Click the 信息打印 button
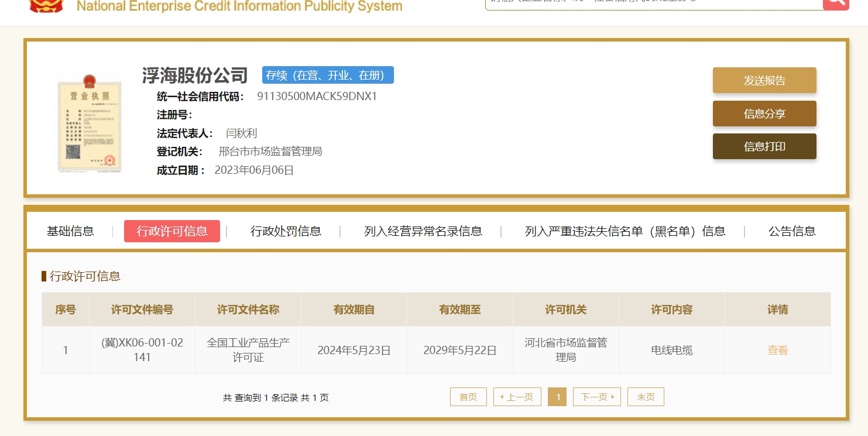Image resolution: width=868 pixels, height=436 pixels. point(764,146)
